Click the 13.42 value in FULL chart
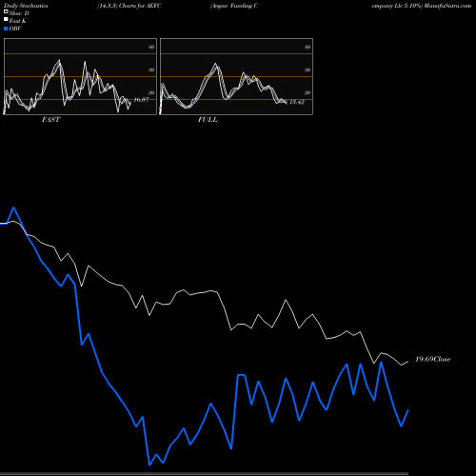Screen dimensions: 476x476 pos(297,102)
